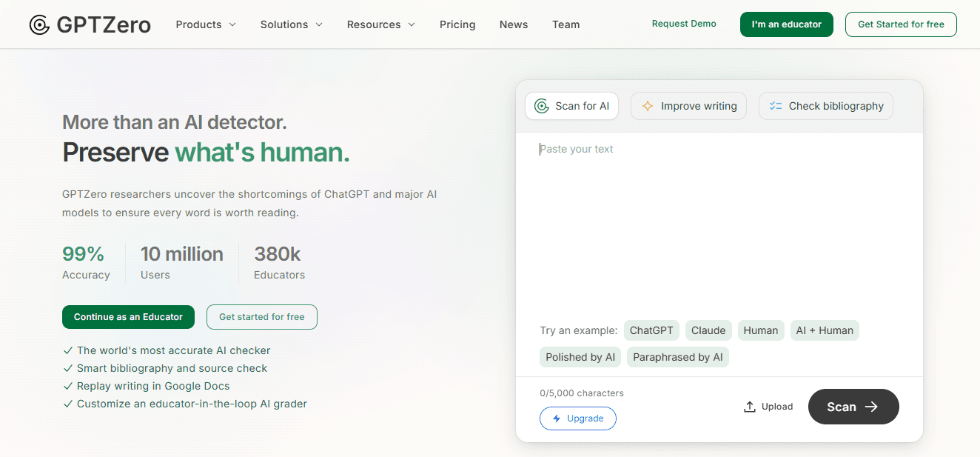Select the Scan for AI tab
Screen dimensions: 980x457
(571, 106)
